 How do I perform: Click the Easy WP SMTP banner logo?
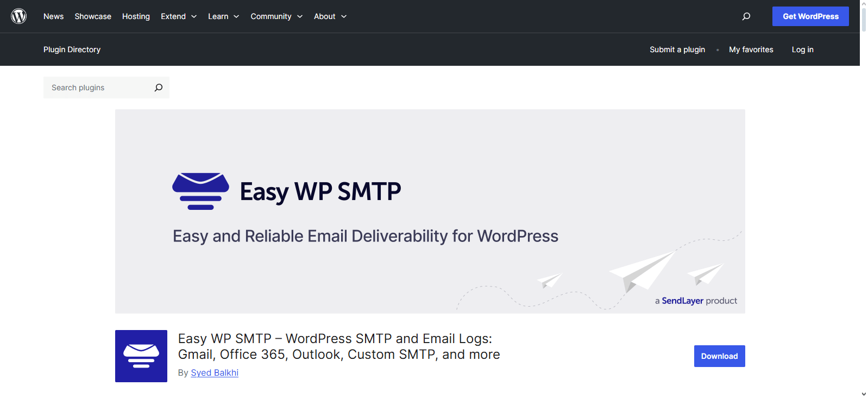(200, 191)
